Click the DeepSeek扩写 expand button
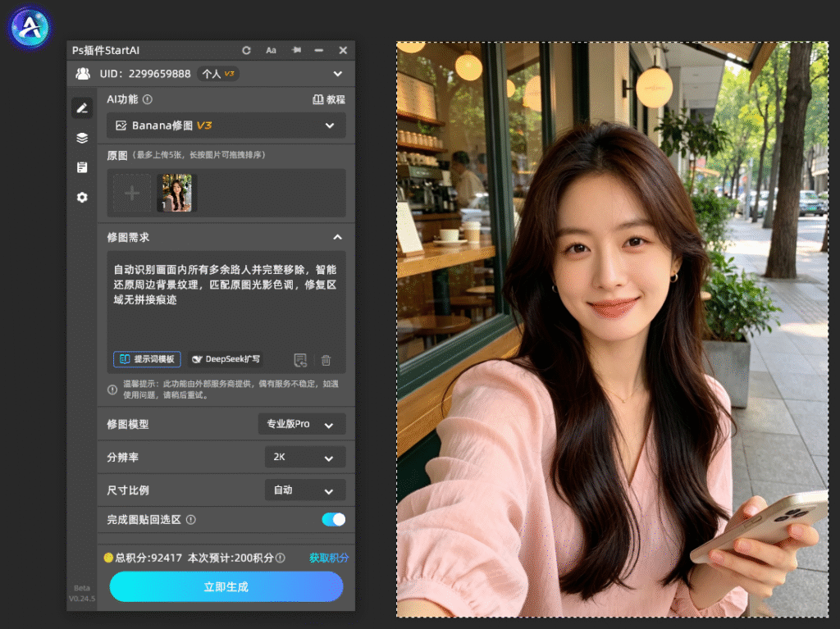The image size is (840, 629). [226, 359]
